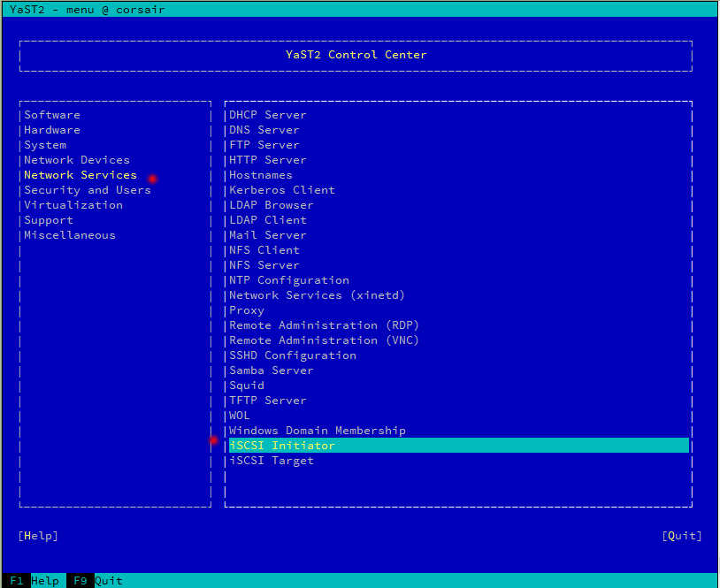The height and width of the screenshot is (588, 720).
Task: Select the Mail Server entry
Action: pyautogui.click(x=268, y=235)
